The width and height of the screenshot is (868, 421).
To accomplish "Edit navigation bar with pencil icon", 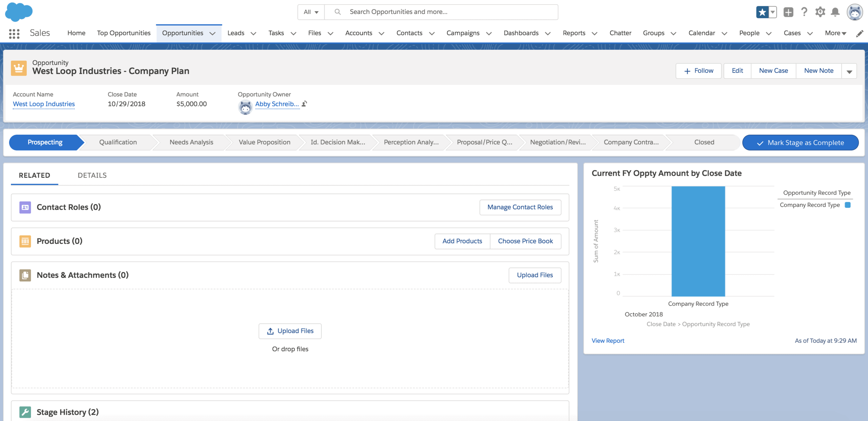I will coord(860,33).
